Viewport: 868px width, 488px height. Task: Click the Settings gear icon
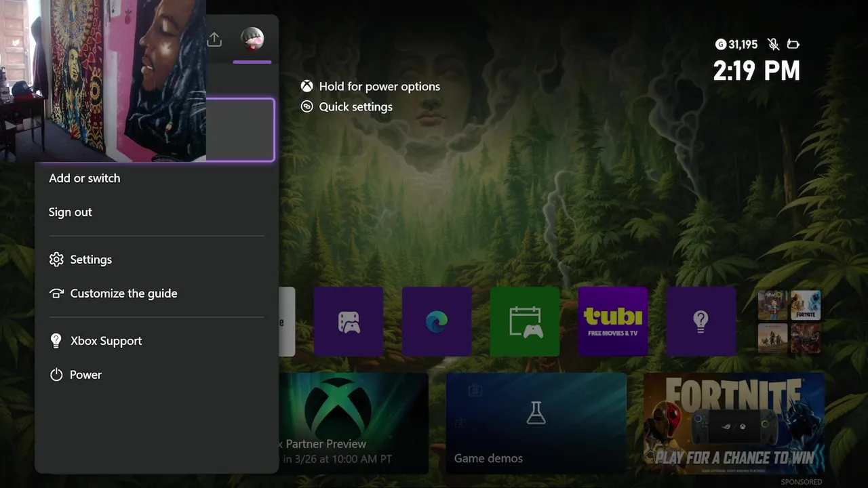point(56,260)
